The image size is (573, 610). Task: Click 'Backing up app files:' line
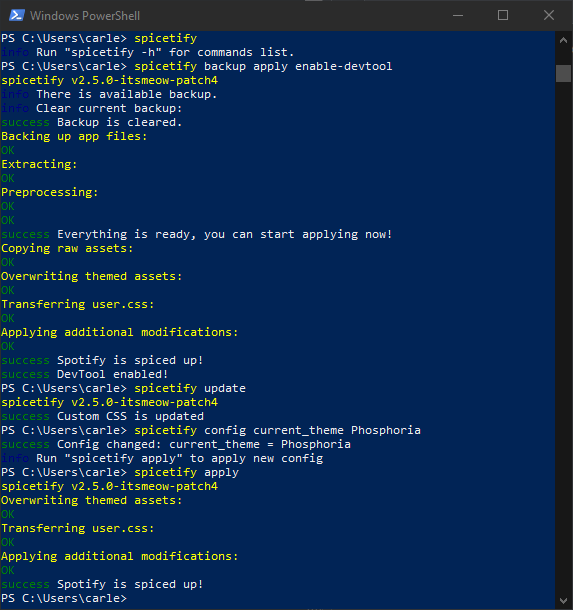[x=74, y=136]
